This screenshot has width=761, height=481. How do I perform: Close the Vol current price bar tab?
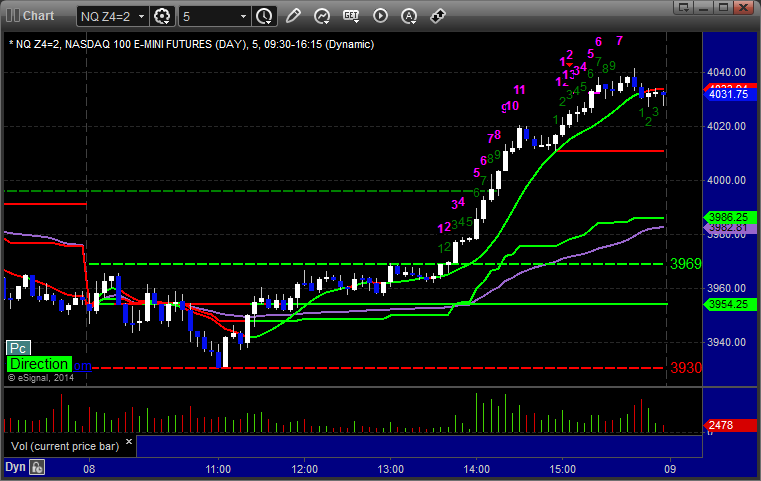129,442
